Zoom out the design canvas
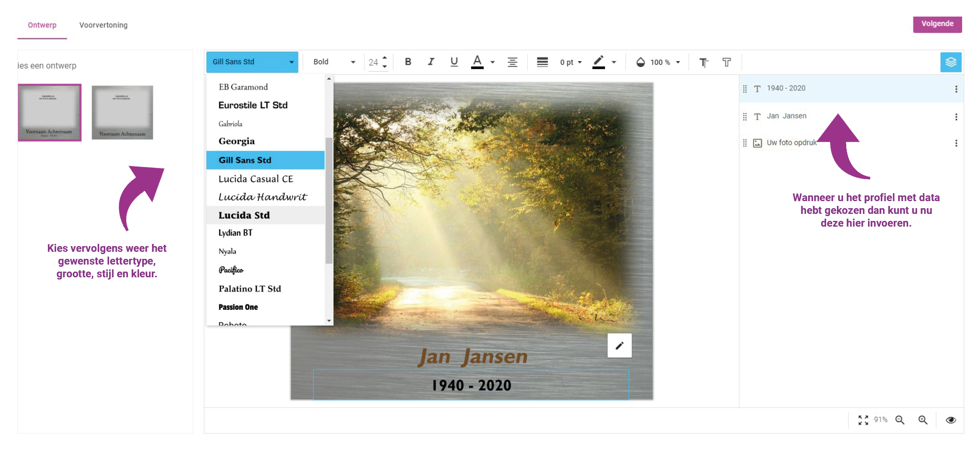The width and height of the screenshot is (980, 452). [900, 420]
